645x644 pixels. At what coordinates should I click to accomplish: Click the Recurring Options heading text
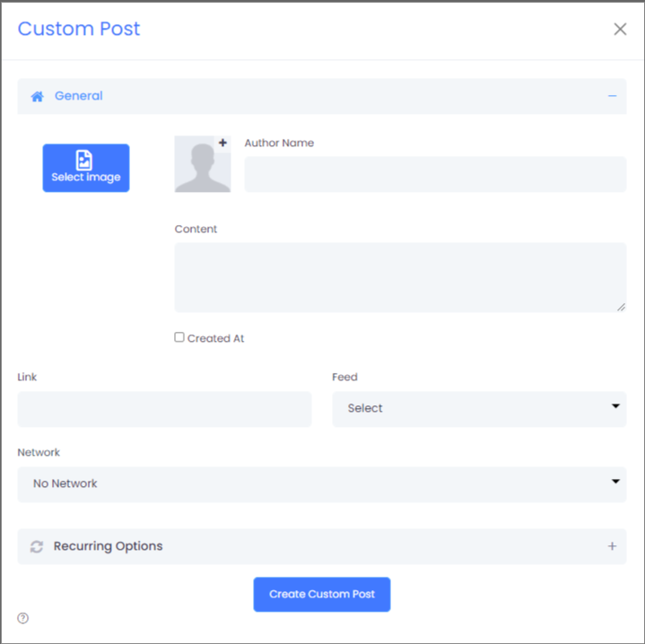[x=109, y=546]
